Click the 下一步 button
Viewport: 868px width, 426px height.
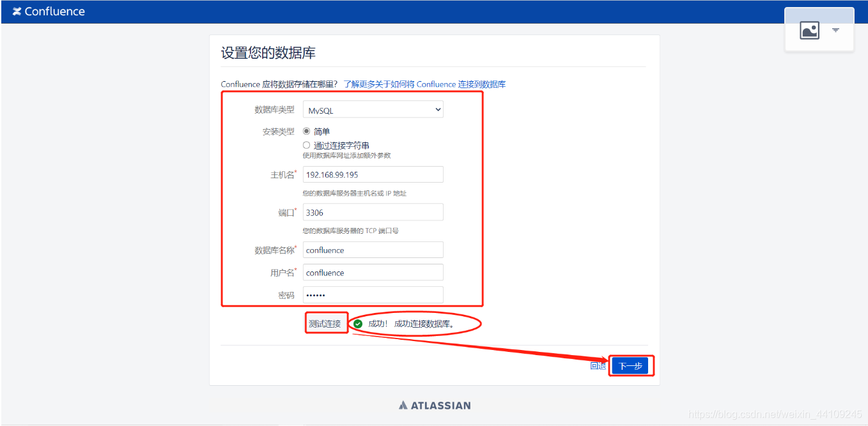[630, 366]
